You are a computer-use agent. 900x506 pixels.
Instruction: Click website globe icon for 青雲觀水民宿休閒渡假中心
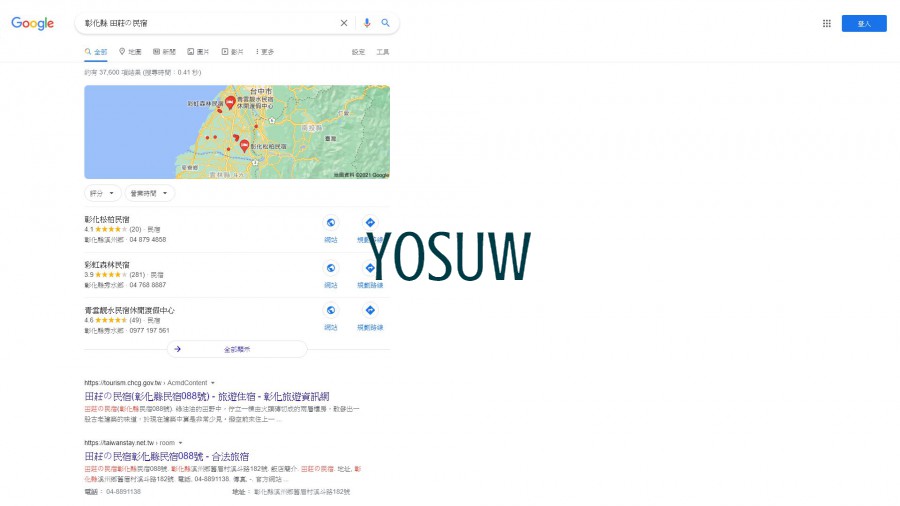[331, 311]
